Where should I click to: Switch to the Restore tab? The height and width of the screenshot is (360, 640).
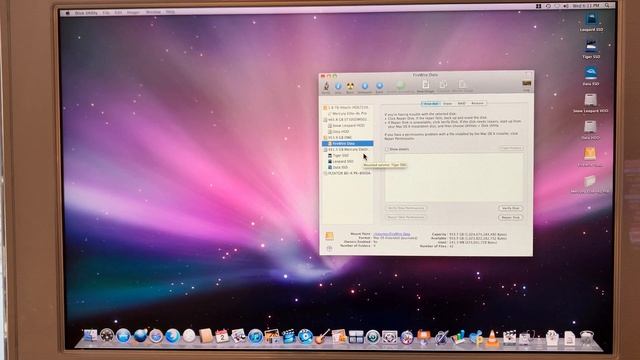point(477,103)
